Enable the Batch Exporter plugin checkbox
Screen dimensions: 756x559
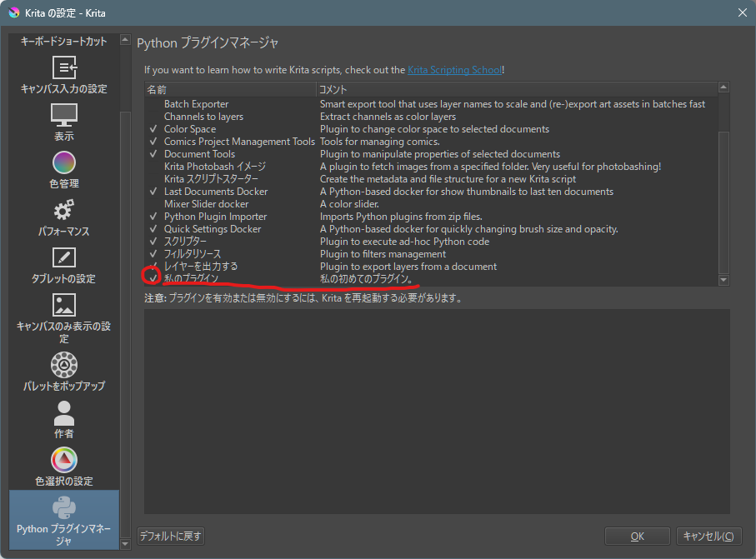pos(153,104)
